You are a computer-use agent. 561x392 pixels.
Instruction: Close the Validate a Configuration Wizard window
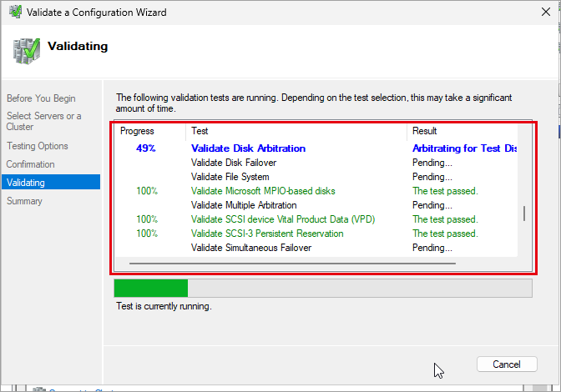pos(546,12)
